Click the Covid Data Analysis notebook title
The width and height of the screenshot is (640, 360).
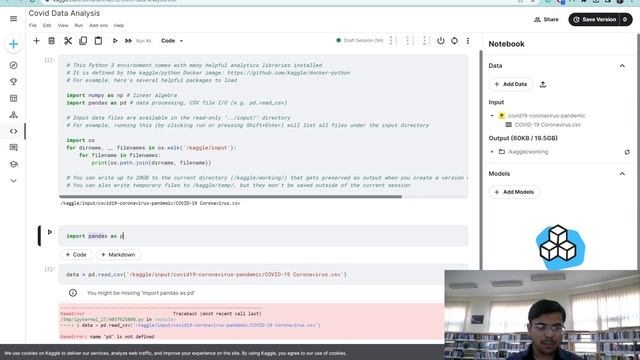(x=64, y=13)
